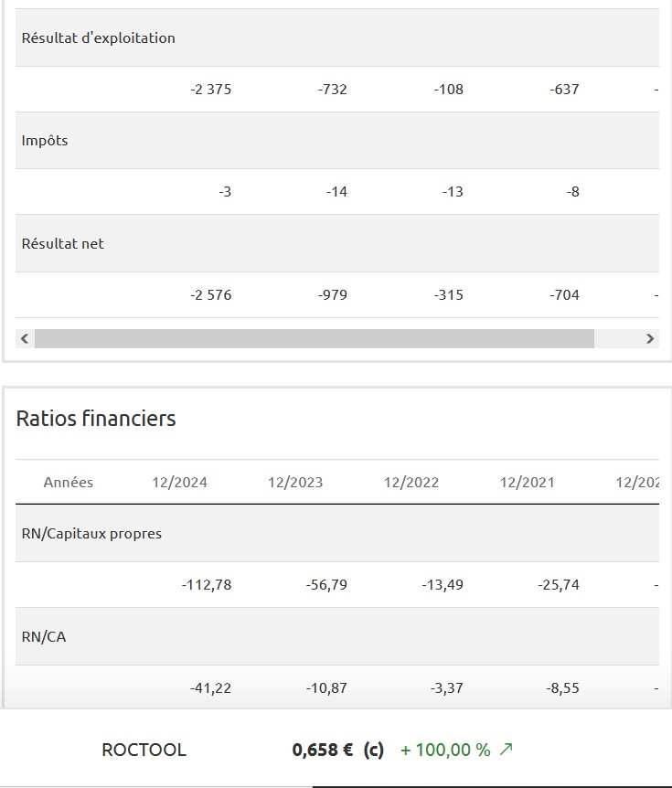The image size is (672, 788).
Task: Click the RN/Capitaux propres row label
Action: (x=91, y=533)
